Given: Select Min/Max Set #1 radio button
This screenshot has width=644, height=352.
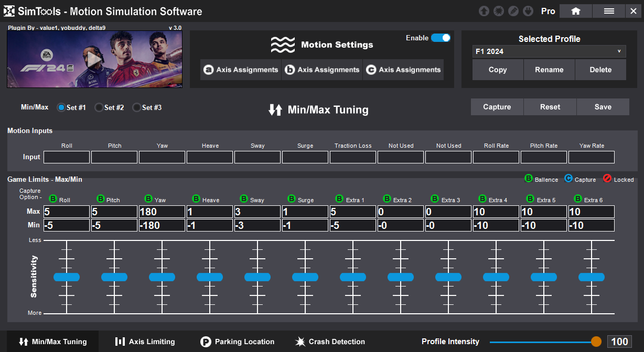Looking at the screenshot, I should (x=61, y=107).
